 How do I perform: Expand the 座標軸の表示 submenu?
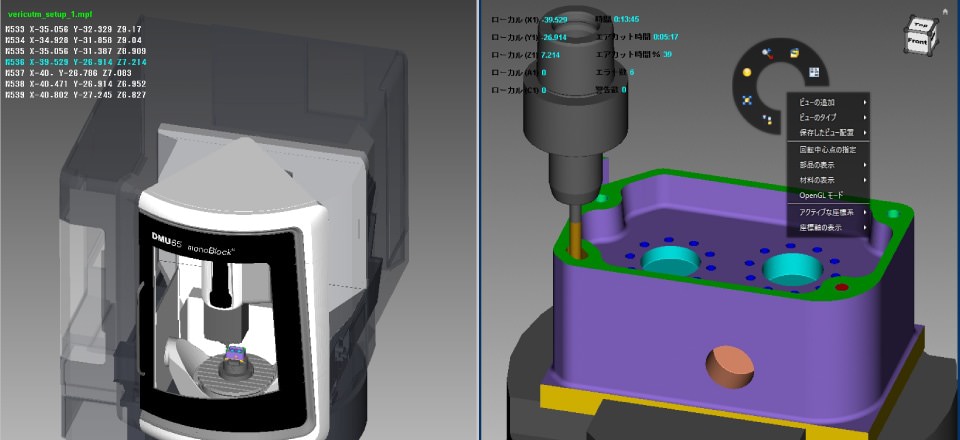pos(830,228)
